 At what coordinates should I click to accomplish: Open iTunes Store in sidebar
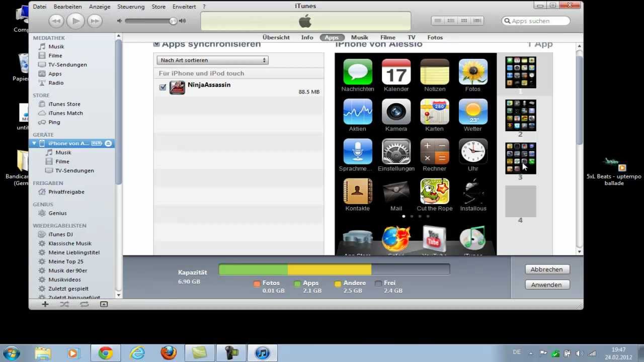tap(64, 104)
